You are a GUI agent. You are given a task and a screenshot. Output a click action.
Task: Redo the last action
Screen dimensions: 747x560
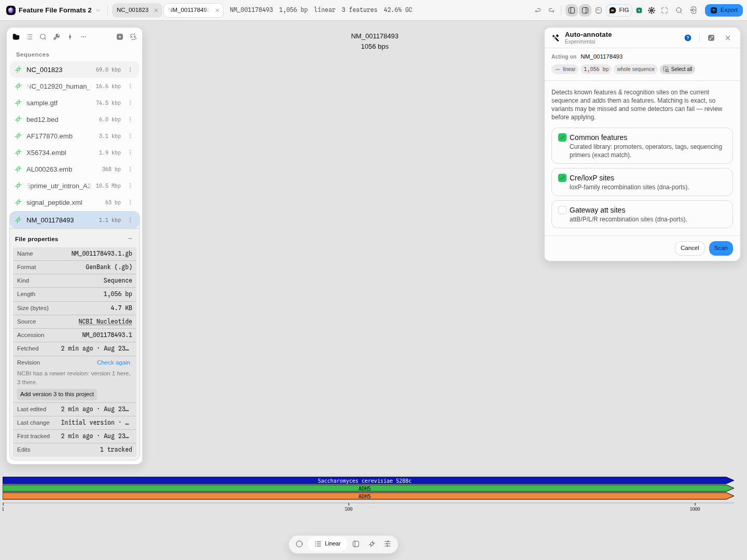(551, 10)
